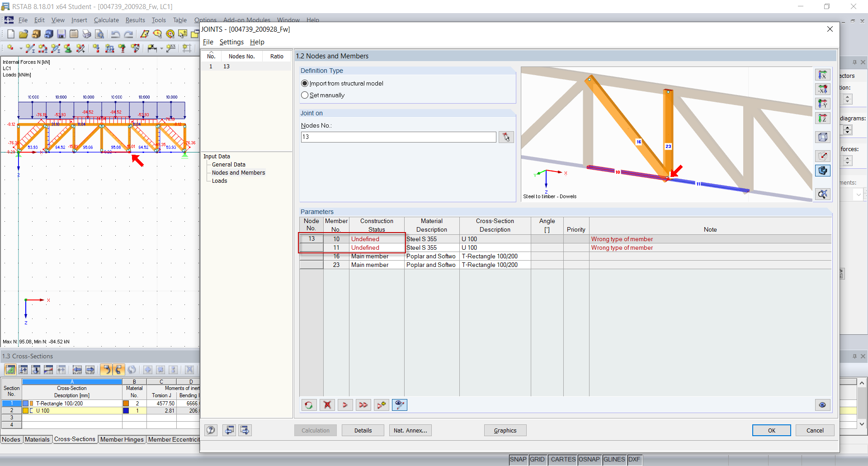Switch to the Nodes table tab
This screenshot has width=868, height=466.
11,439
